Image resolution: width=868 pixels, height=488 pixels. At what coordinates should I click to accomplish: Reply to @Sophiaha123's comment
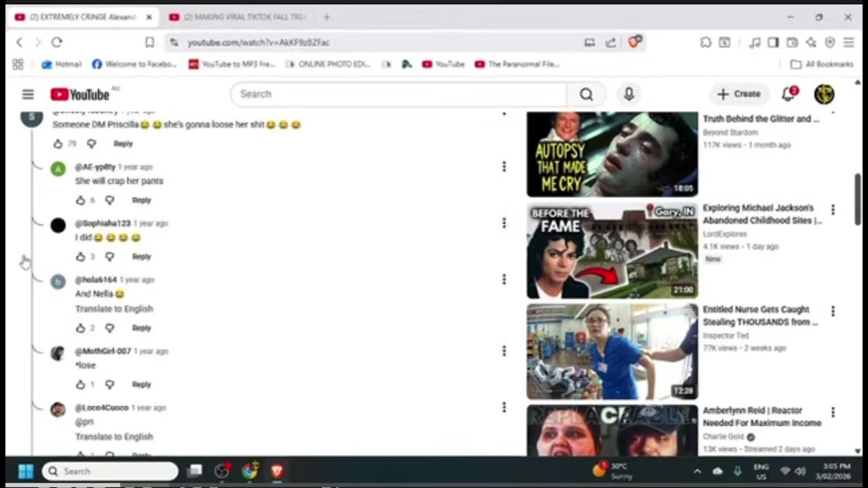(141, 256)
